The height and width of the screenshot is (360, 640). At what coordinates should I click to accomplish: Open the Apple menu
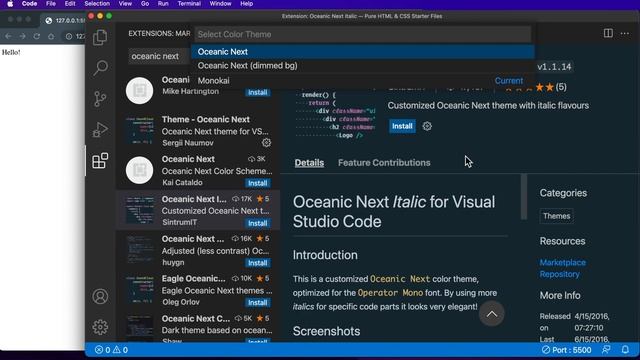(x=10, y=4)
